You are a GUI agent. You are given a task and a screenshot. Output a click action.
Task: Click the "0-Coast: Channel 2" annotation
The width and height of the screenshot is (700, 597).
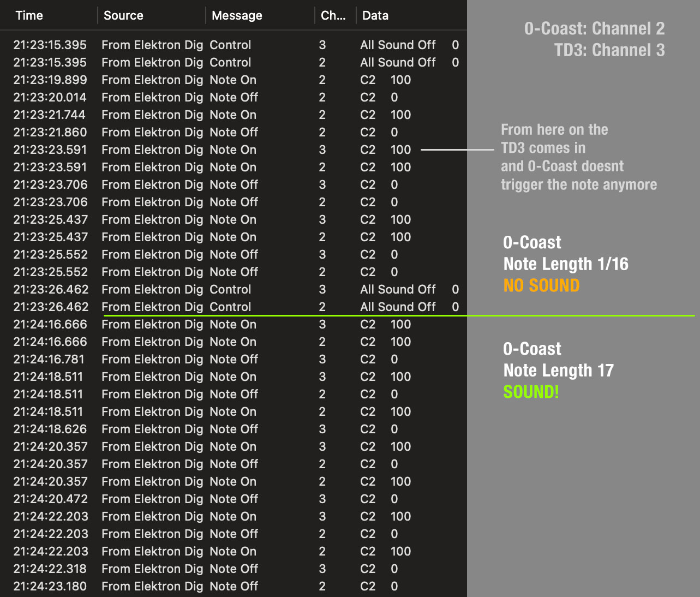coord(594,28)
